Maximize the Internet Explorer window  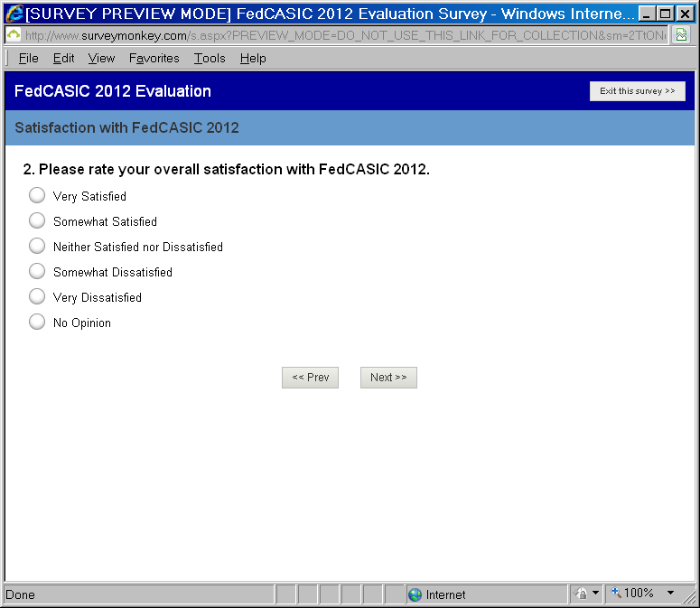[665, 14]
